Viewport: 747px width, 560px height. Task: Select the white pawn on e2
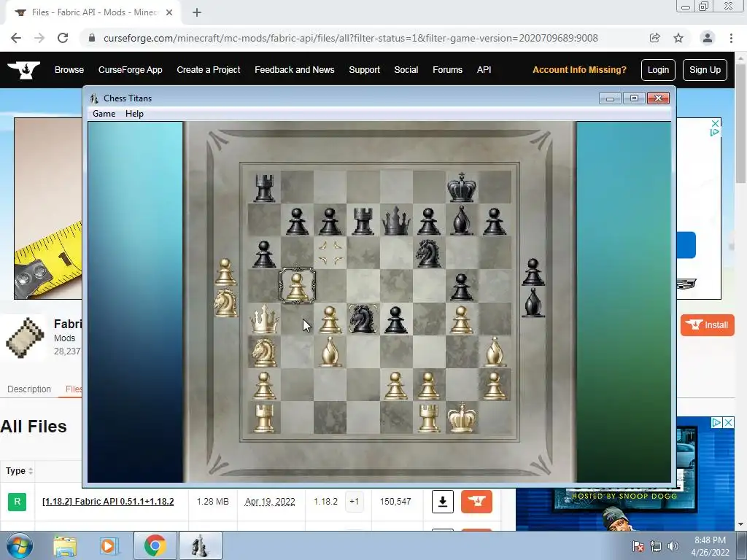pos(396,385)
